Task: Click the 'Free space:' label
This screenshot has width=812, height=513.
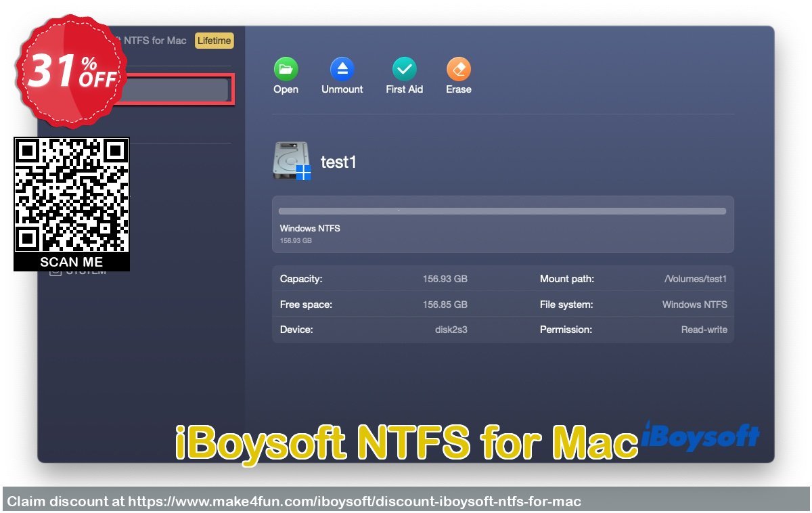Action: click(x=306, y=305)
